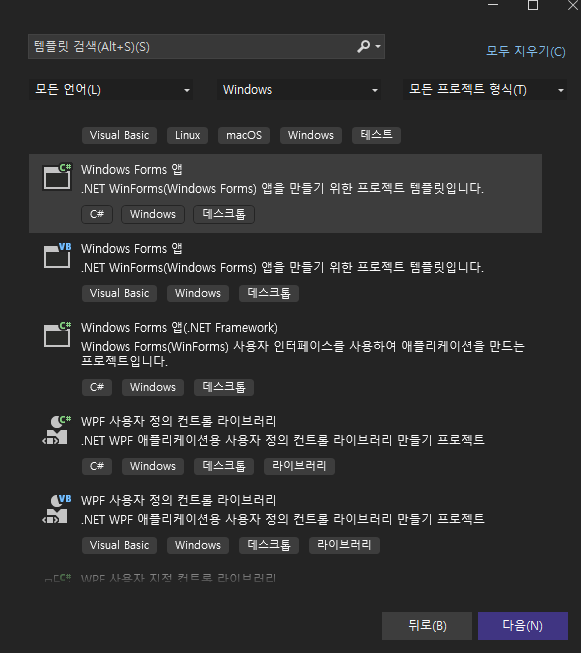581x653 pixels.
Task: Click the Windows Forms (.NET Framework) C# icon
Action: (57, 334)
